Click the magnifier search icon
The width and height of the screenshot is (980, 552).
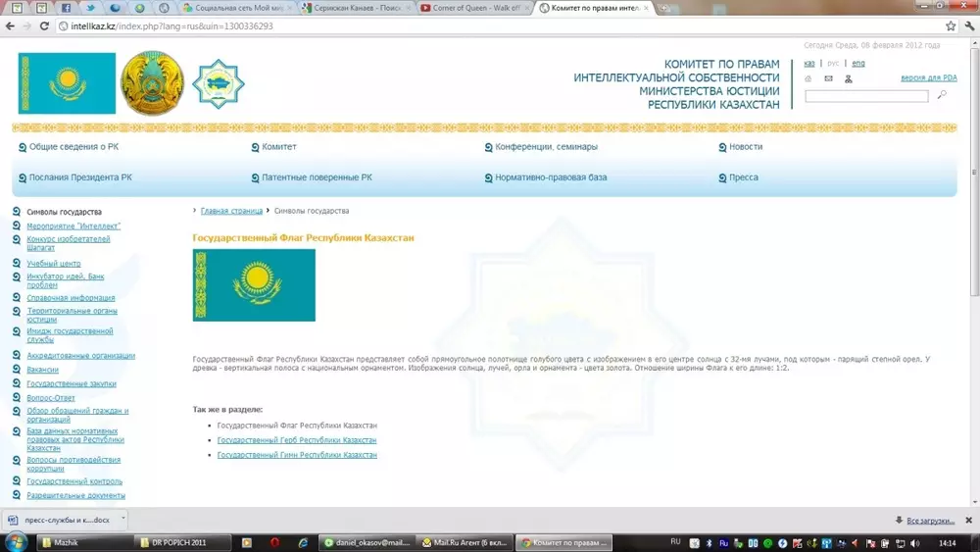pyautogui.click(x=942, y=95)
